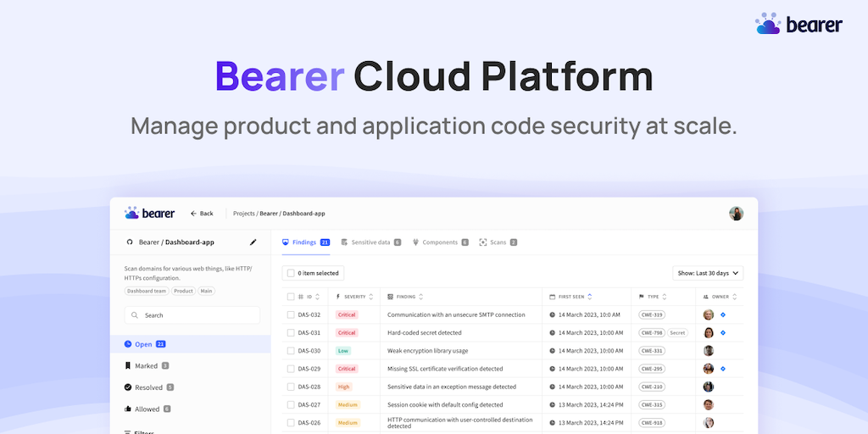The width and height of the screenshot is (868, 434).
Task: Open the Scans tab
Action: coord(498,242)
